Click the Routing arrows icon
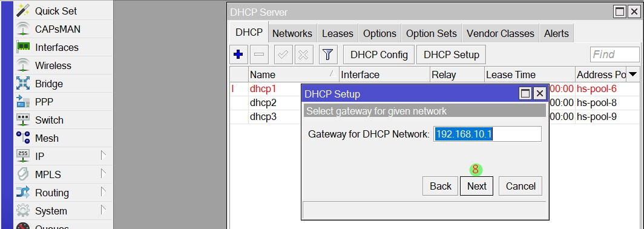Screen dimensions: 644x229 tap(23, 193)
